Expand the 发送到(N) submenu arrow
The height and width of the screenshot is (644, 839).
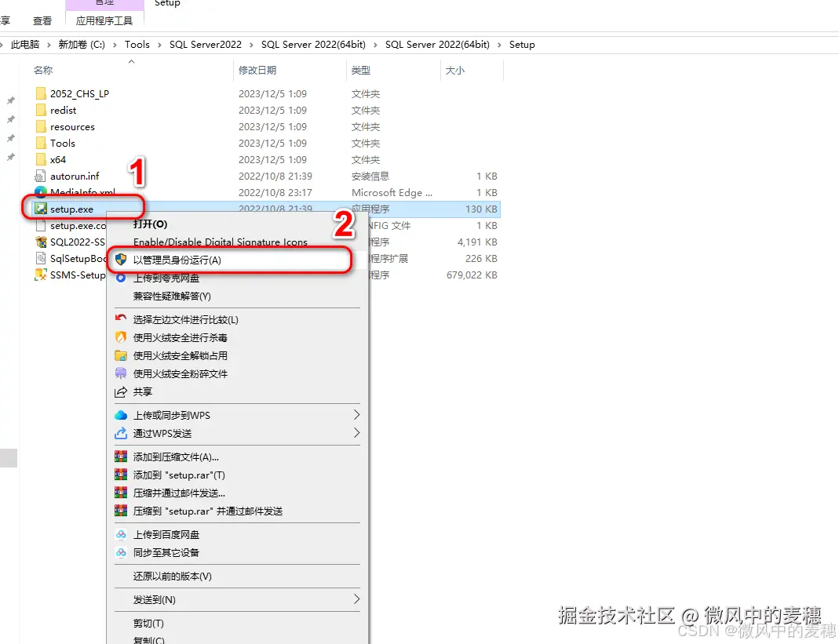click(356, 600)
